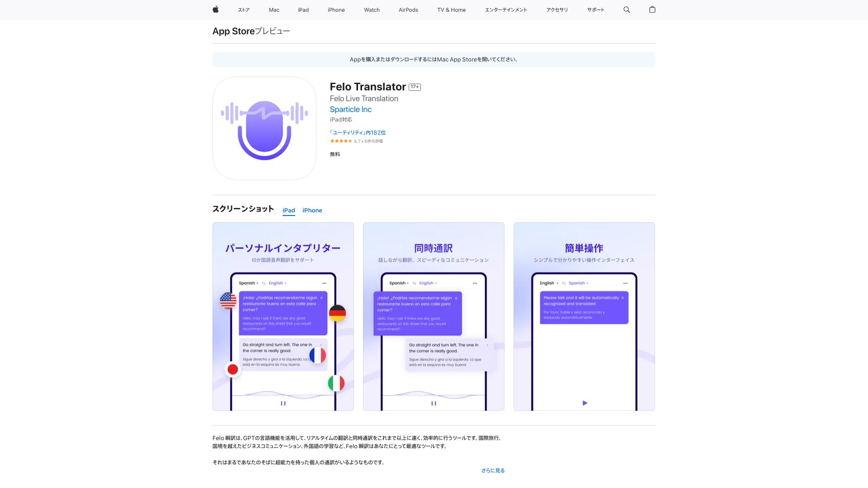
Task: Click the Sparticle Inc developer link
Action: click(x=350, y=109)
